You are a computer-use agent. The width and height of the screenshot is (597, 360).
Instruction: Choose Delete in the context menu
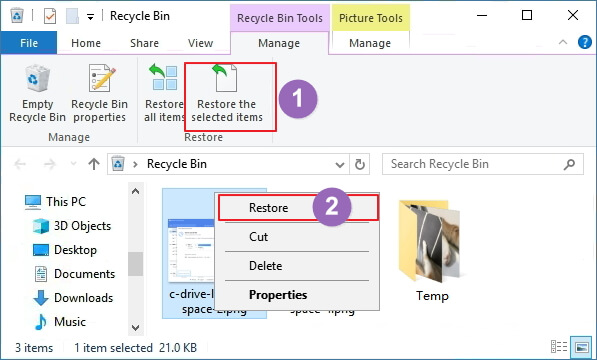(297, 266)
